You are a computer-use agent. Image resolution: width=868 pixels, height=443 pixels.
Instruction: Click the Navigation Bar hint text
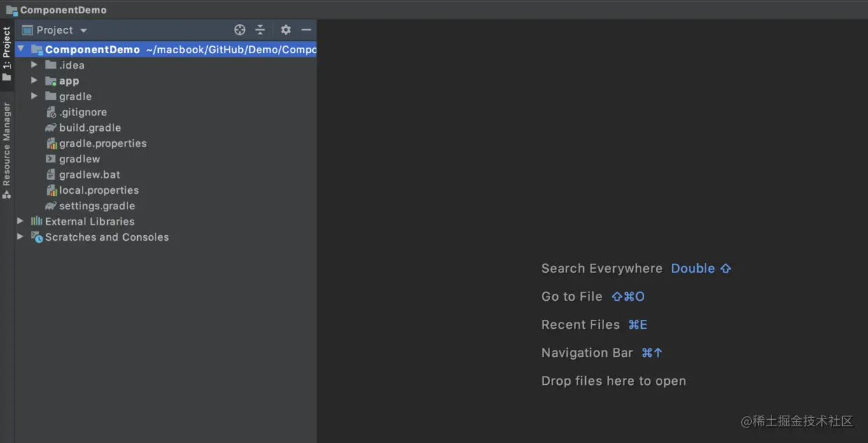587,353
